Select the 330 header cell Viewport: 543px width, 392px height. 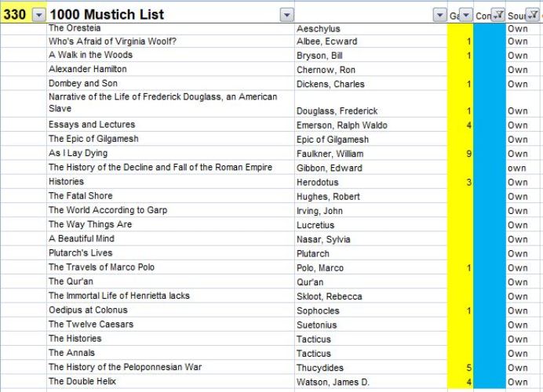click(x=24, y=13)
